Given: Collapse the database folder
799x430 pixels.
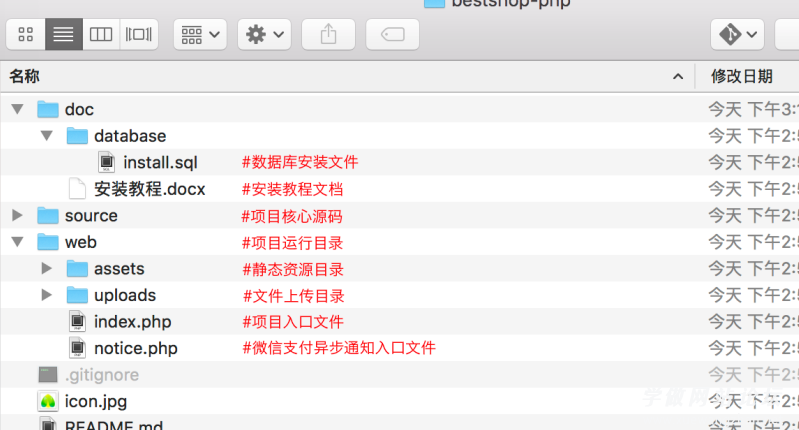Looking at the screenshot, I should [47, 136].
